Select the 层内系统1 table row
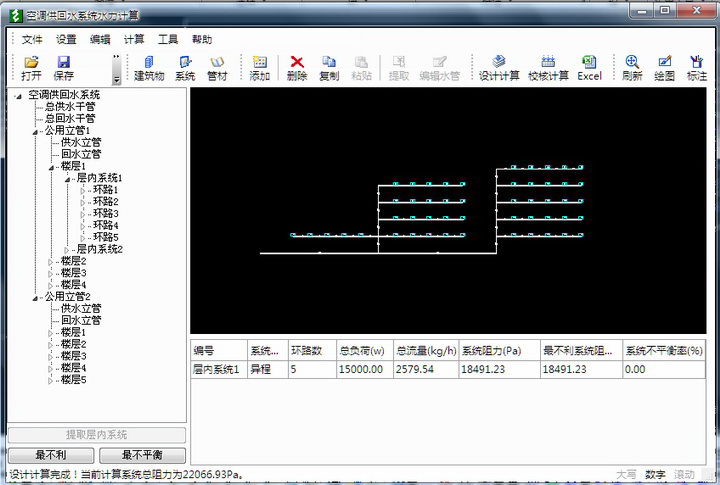 coord(216,369)
